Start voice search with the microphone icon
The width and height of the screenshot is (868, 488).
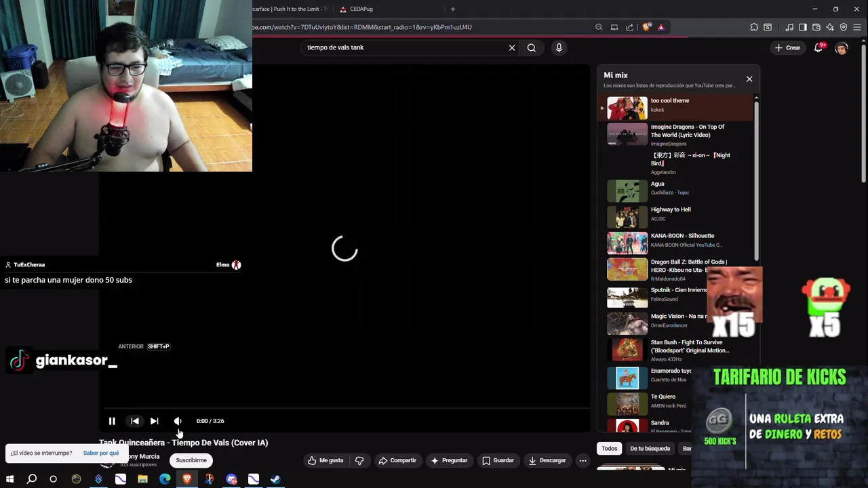[x=559, y=47]
